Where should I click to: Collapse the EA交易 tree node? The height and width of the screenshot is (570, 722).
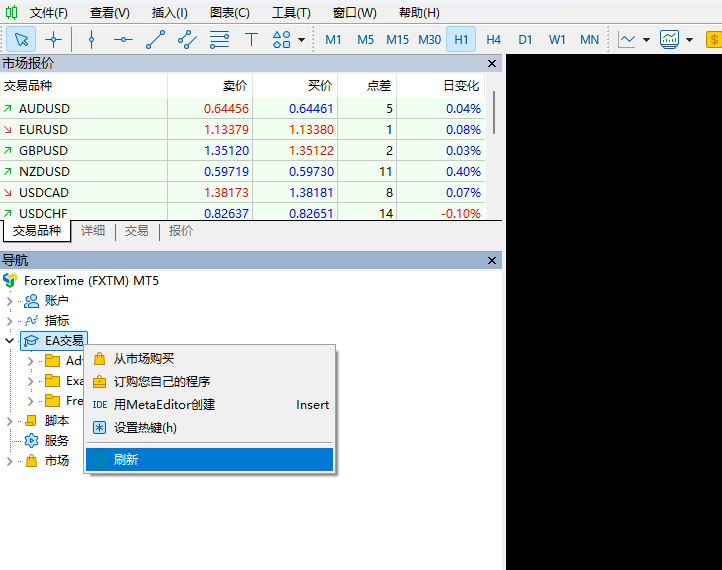tap(10, 341)
